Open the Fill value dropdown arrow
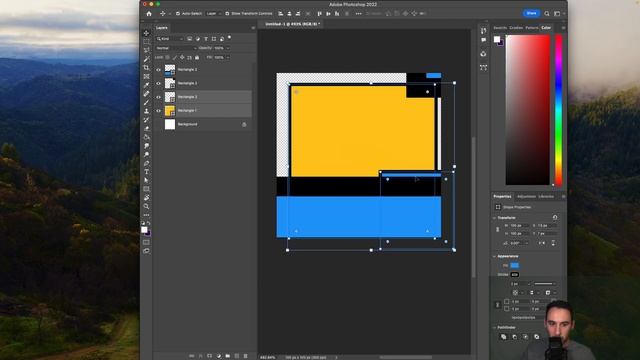This screenshot has height=360, width=640. [x=228, y=58]
